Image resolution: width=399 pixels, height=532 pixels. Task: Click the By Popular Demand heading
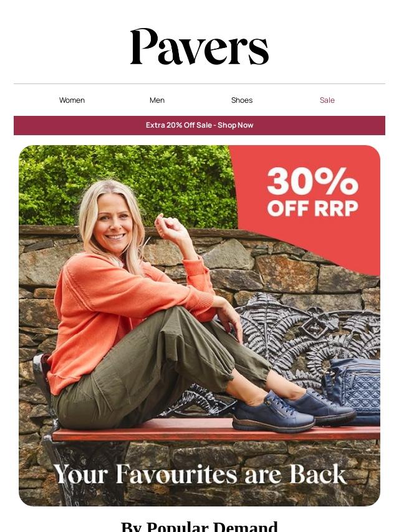pos(199,526)
